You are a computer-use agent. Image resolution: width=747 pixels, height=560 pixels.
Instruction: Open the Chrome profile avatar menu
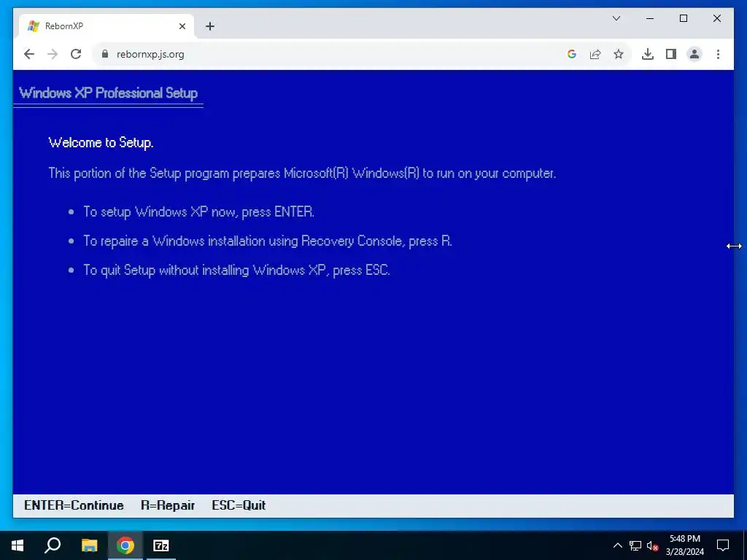[x=694, y=54]
